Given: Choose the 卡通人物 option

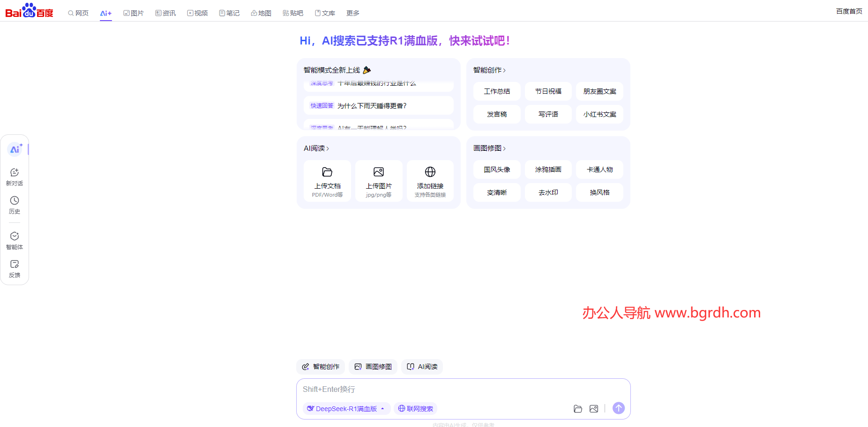Looking at the screenshot, I should [600, 169].
